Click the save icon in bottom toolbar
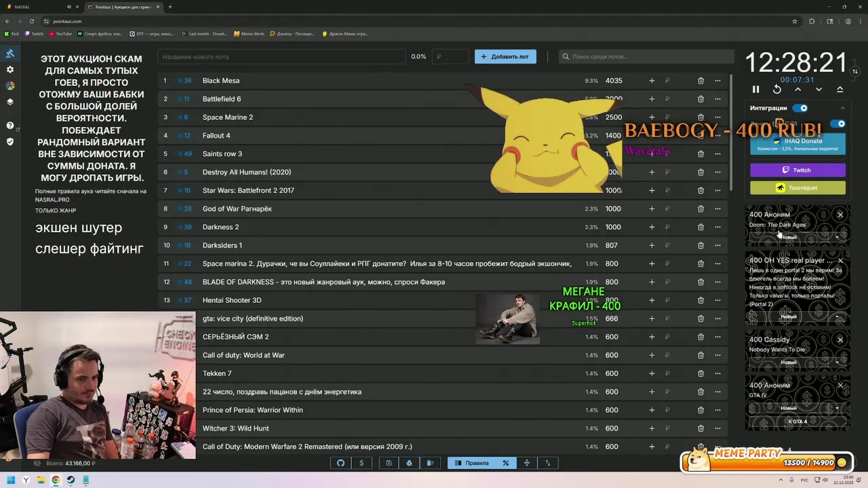This screenshot has width=868, height=488. pyautogui.click(x=389, y=463)
